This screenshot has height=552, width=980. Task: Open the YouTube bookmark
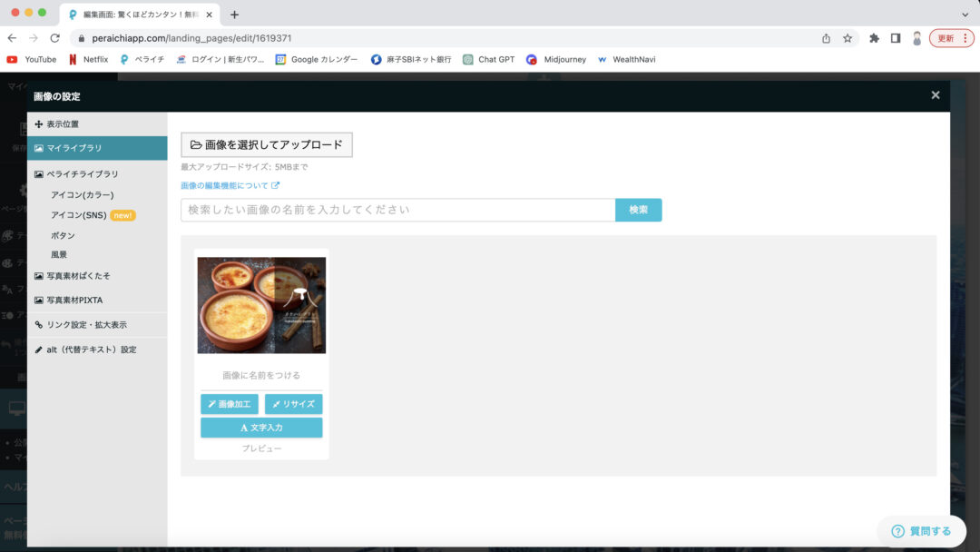pos(31,59)
